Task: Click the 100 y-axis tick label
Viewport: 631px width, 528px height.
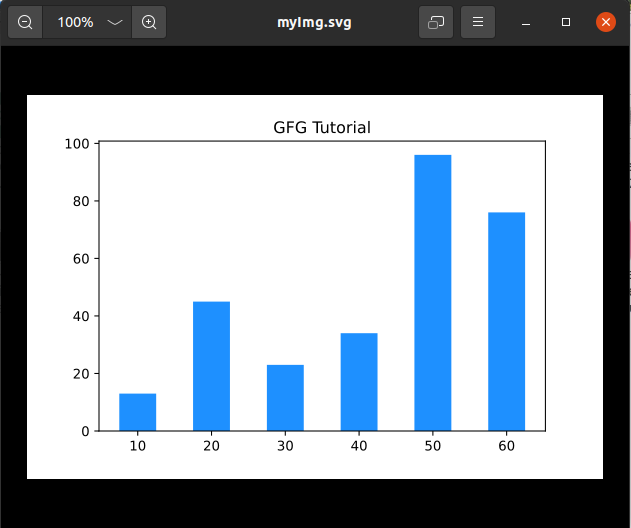Action: pos(77,144)
